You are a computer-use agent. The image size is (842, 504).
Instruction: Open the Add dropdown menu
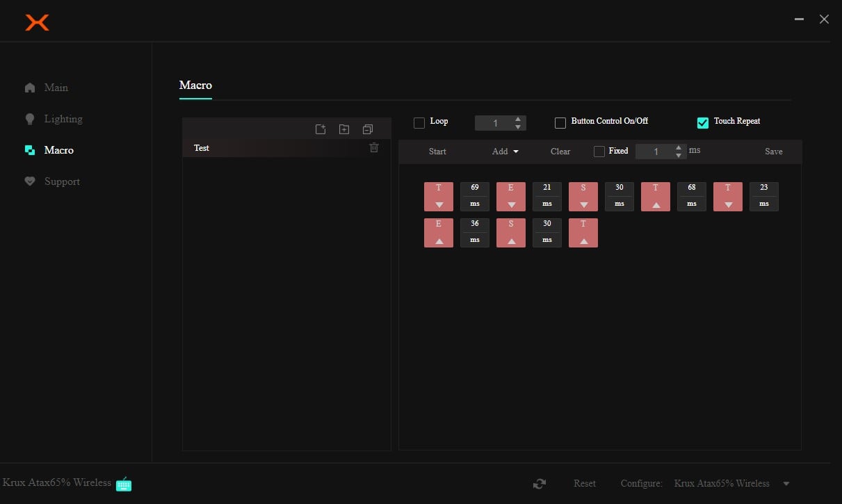click(x=505, y=152)
